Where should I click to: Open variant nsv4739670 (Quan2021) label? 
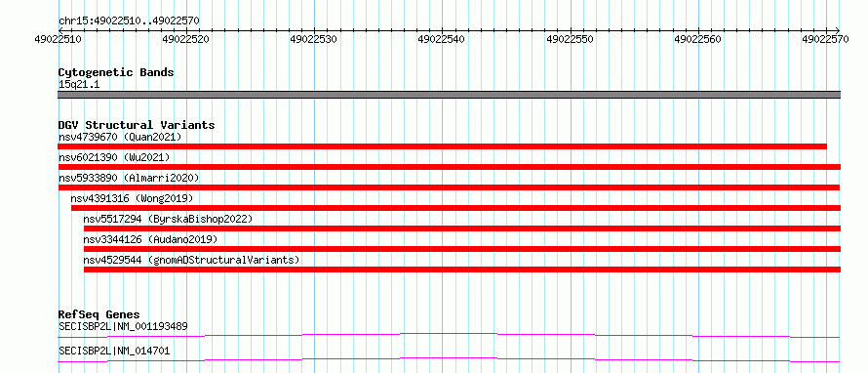coord(120,137)
